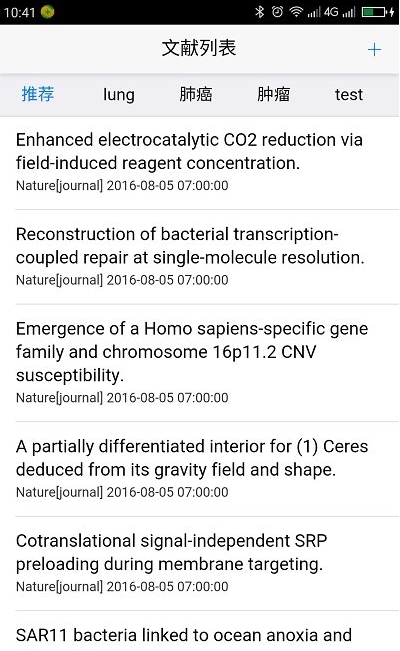Tap the battery charging indicator
This screenshot has width=400, height=651.
377,12
